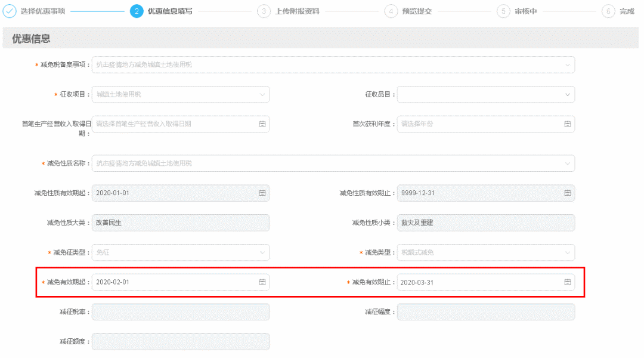Image resolution: width=644 pixels, height=358 pixels.
Task: Click step 2 circle 优惠信息填写
Action: coord(137,11)
